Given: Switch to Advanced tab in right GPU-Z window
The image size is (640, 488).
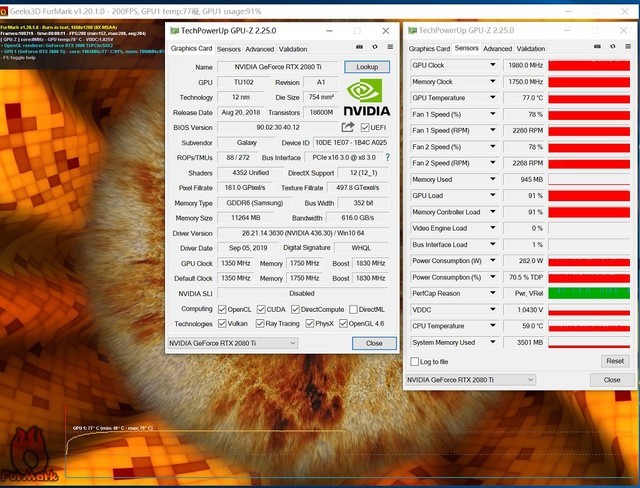Looking at the screenshot, I should tap(498, 49).
